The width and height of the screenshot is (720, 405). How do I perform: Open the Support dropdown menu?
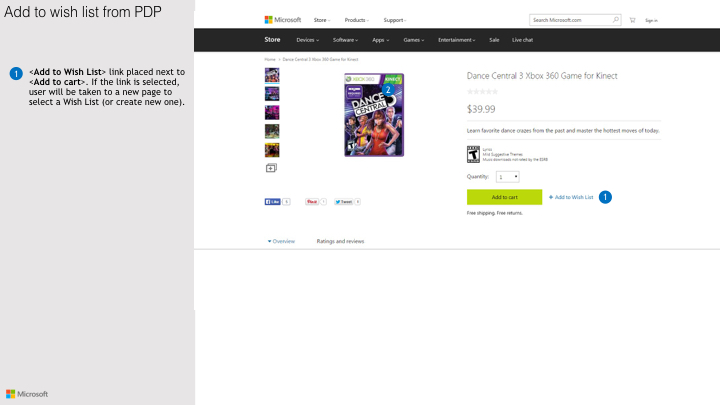[395, 20]
